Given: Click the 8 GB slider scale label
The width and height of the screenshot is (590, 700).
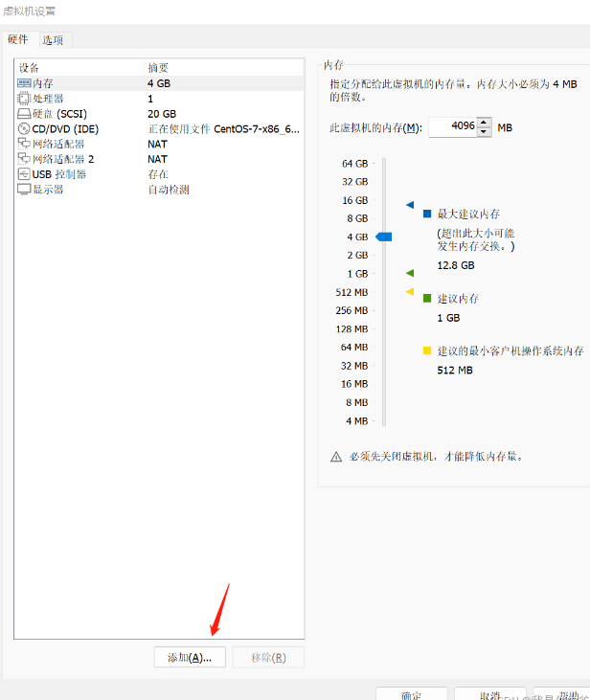Looking at the screenshot, I should (357, 218).
